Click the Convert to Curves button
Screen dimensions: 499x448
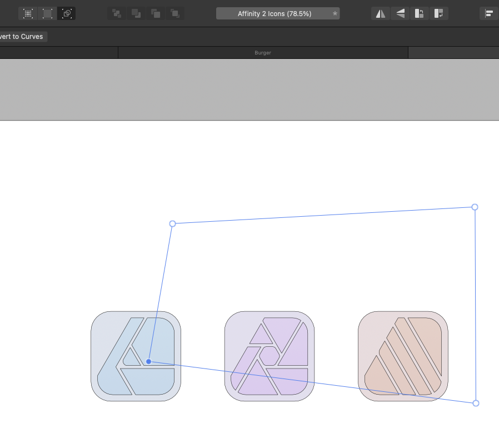(x=22, y=37)
